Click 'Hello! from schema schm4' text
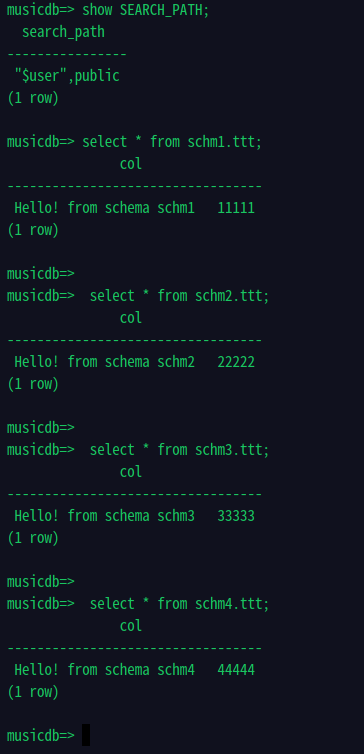The height and width of the screenshot is (754, 364). click(104, 669)
